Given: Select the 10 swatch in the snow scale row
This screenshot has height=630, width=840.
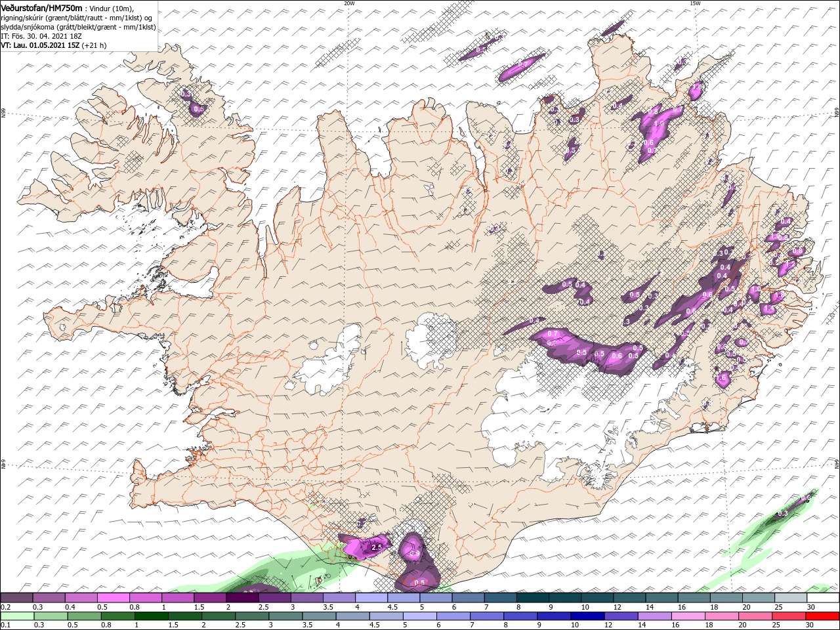Looking at the screenshot, I should pyautogui.click(x=597, y=598).
